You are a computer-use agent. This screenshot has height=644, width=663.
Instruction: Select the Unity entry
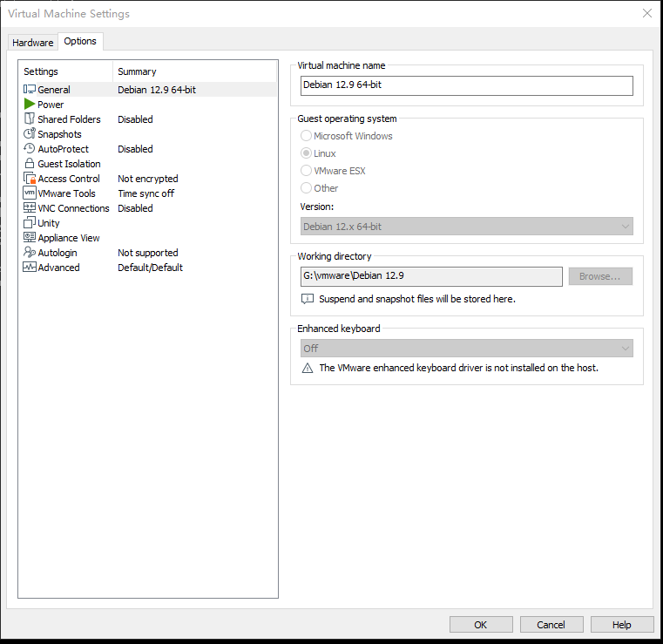point(48,223)
